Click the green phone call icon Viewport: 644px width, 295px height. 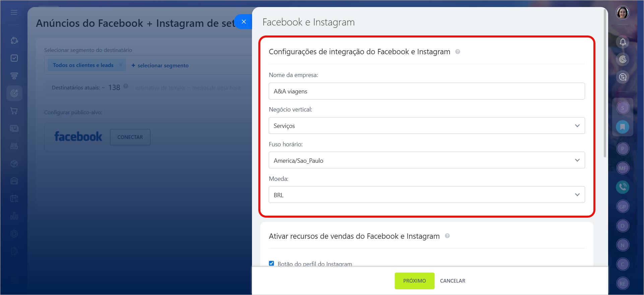[x=623, y=187]
